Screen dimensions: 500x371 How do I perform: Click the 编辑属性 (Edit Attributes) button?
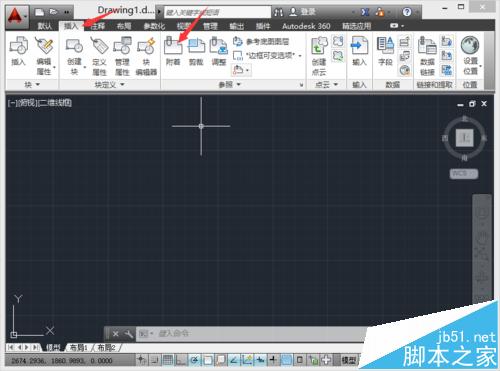coord(44,55)
